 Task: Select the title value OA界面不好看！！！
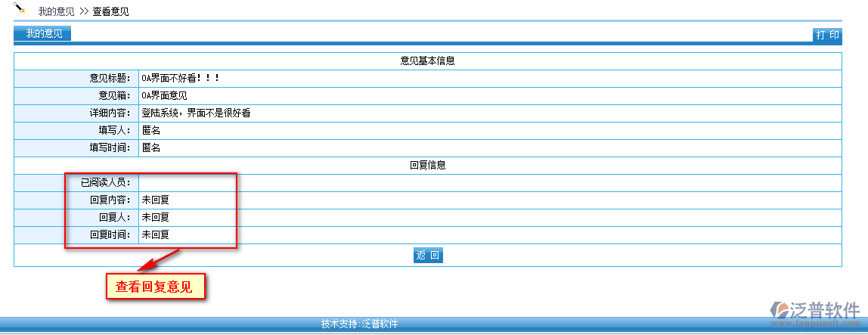tap(181, 79)
